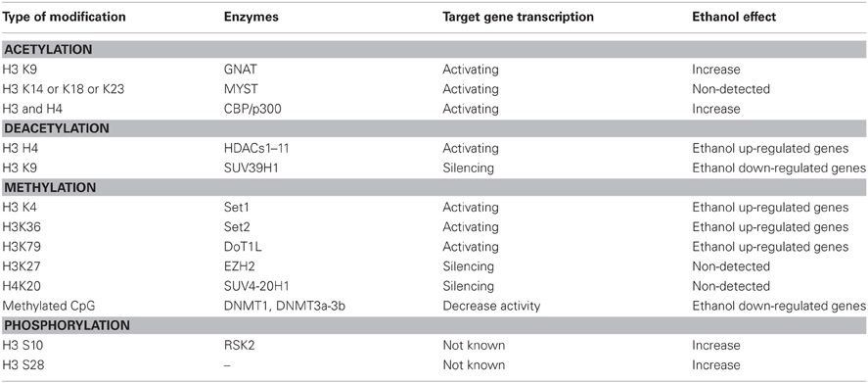Select the Ethanol effect column header

(734, 18)
